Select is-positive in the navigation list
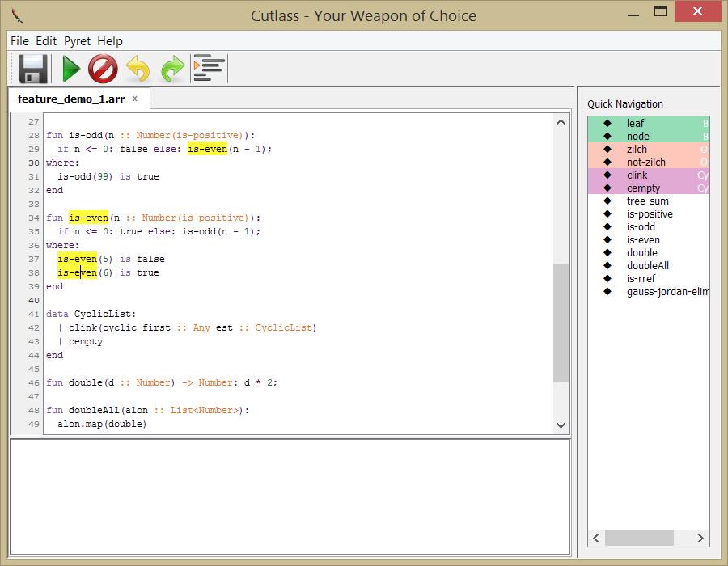 (649, 214)
